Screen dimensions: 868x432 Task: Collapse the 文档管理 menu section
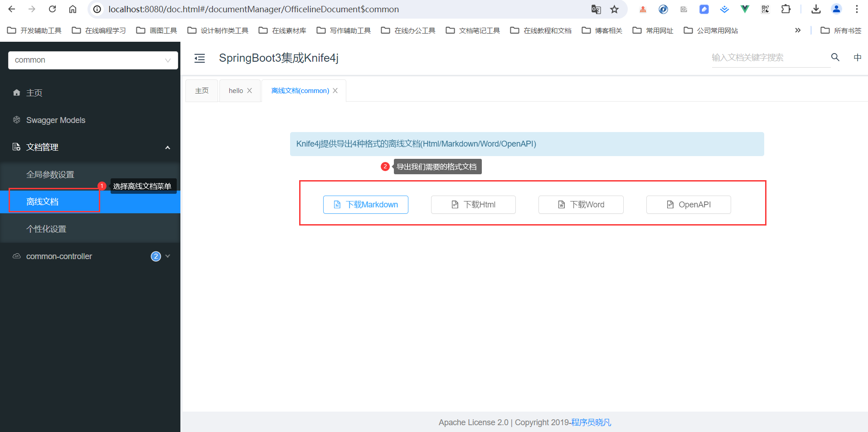point(90,147)
